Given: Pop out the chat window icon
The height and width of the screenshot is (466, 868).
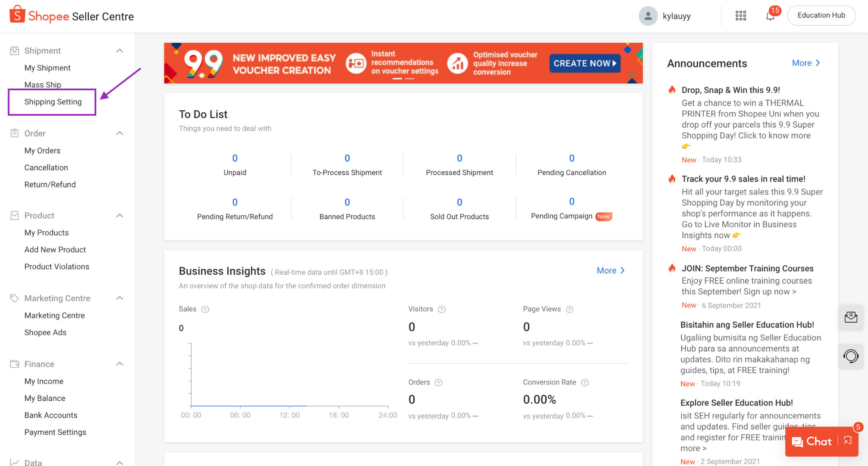Looking at the screenshot, I should 848,441.
